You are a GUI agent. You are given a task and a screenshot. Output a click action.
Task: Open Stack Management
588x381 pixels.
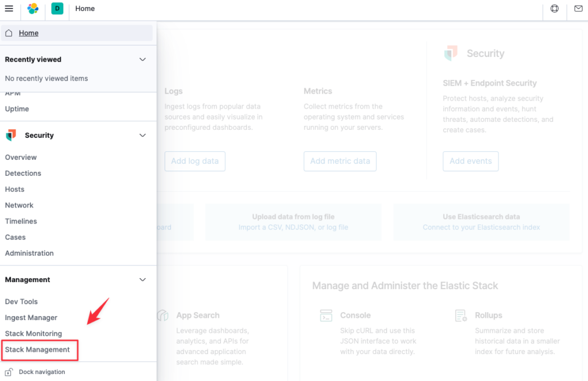[x=37, y=350]
